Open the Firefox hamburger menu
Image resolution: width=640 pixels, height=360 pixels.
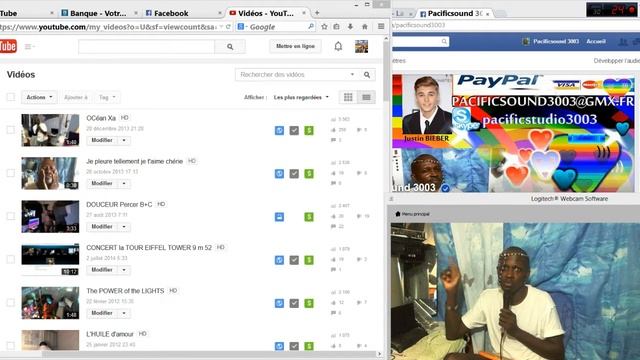point(381,27)
